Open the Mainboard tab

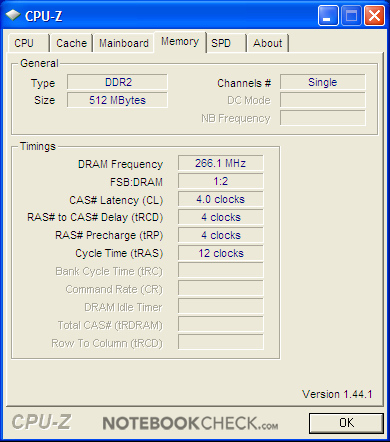click(124, 43)
